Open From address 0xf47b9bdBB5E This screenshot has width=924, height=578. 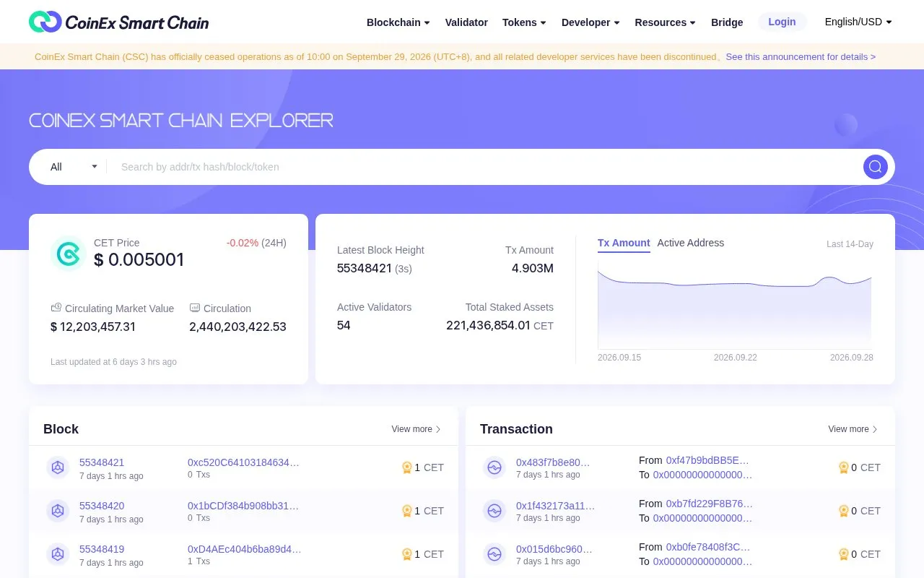(707, 460)
